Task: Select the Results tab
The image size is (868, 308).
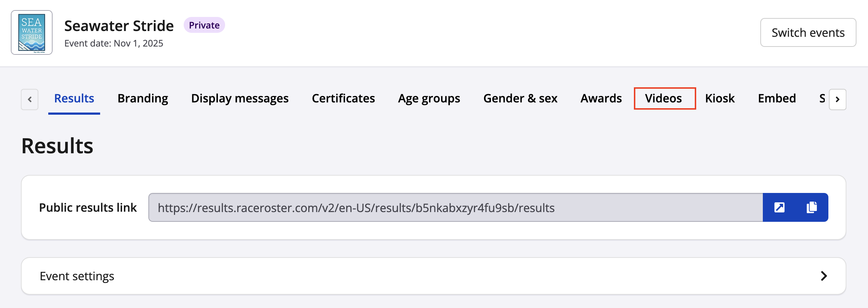Action: pos(74,98)
